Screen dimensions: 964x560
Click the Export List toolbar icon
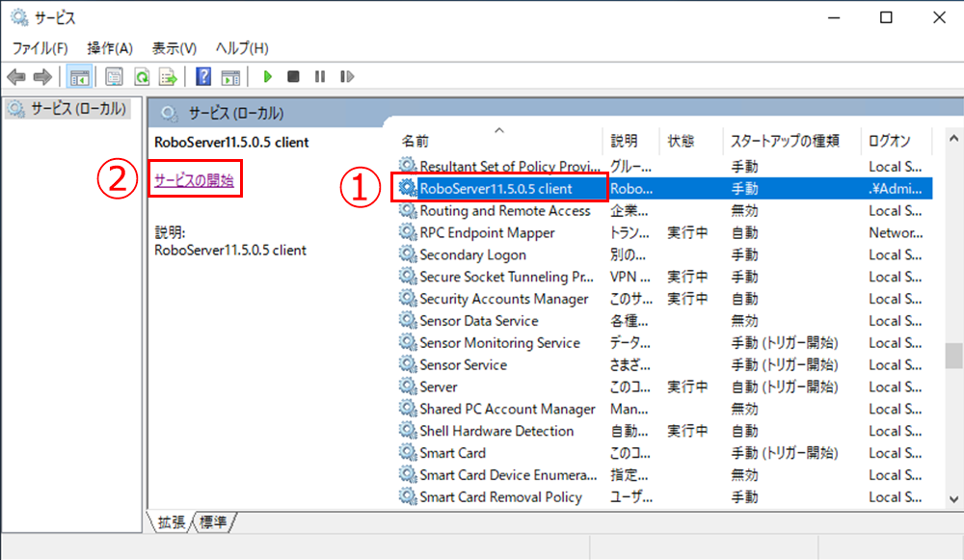pos(168,77)
